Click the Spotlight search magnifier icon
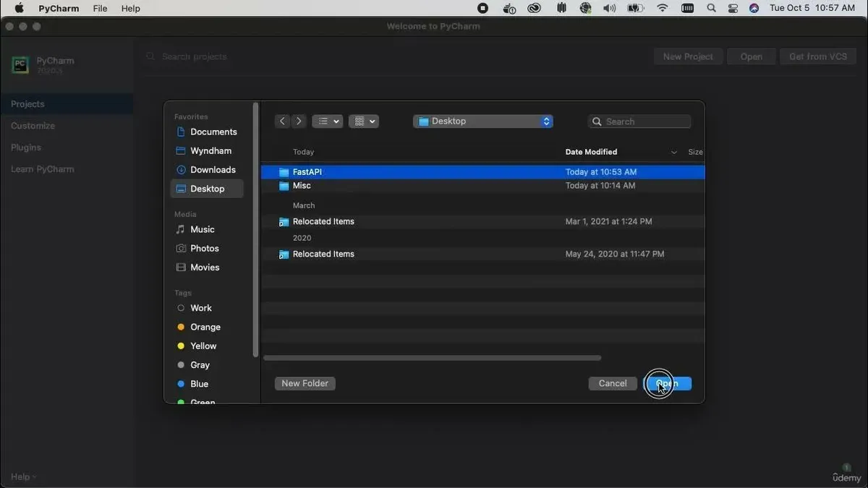The image size is (868, 488). click(711, 8)
